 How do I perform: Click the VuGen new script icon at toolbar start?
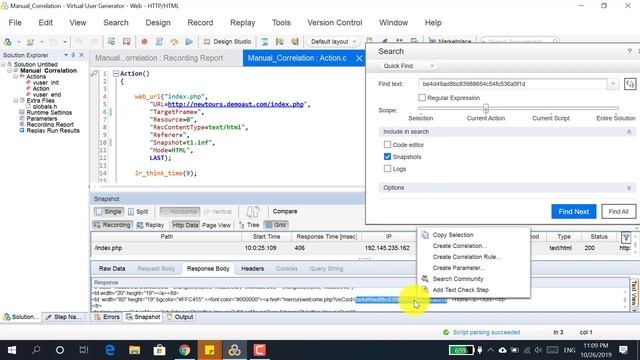coord(7,42)
